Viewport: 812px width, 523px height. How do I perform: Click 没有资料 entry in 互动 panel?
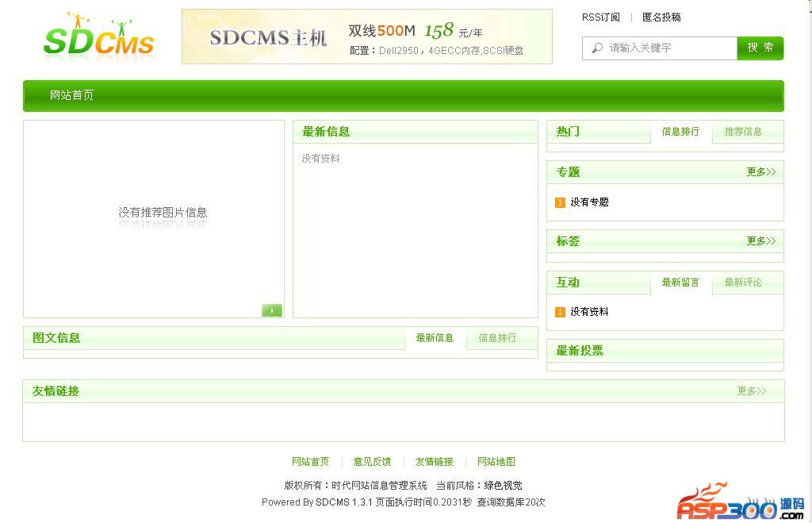(x=589, y=312)
